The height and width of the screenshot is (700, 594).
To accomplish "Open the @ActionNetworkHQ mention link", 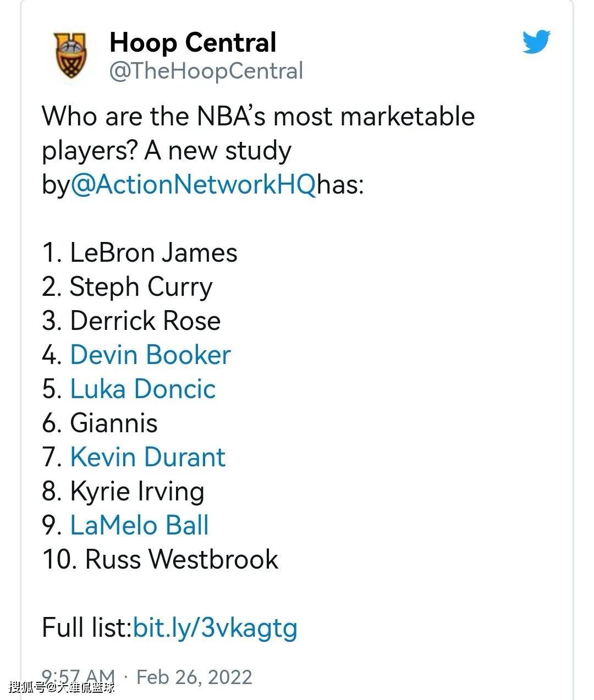I will coord(194,185).
